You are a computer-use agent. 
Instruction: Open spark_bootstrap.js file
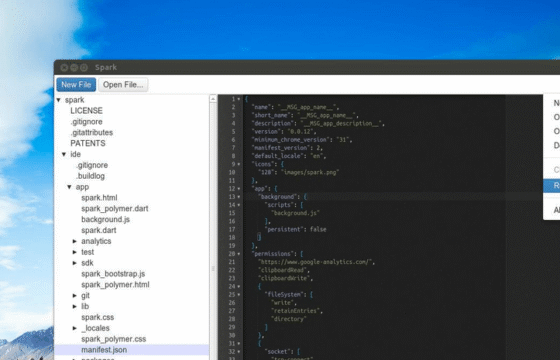tap(113, 274)
